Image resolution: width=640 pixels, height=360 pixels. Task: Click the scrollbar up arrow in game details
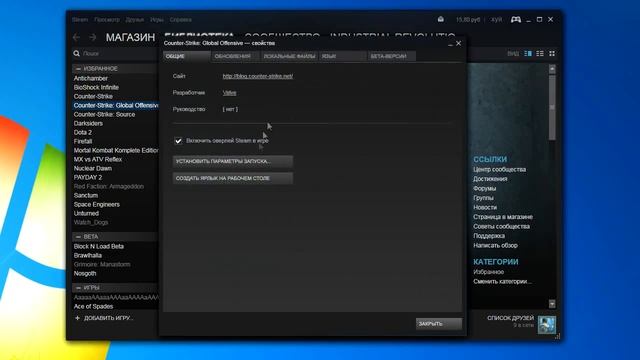coord(552,69)
